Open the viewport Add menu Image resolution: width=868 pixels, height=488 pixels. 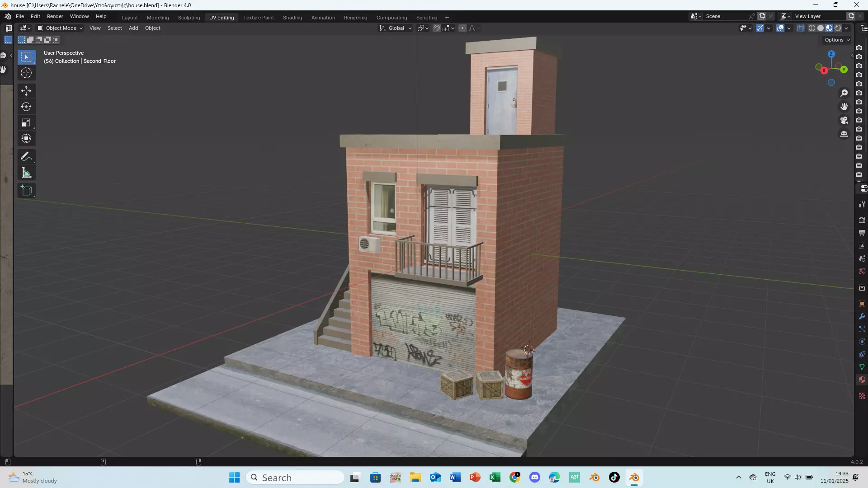133,28
